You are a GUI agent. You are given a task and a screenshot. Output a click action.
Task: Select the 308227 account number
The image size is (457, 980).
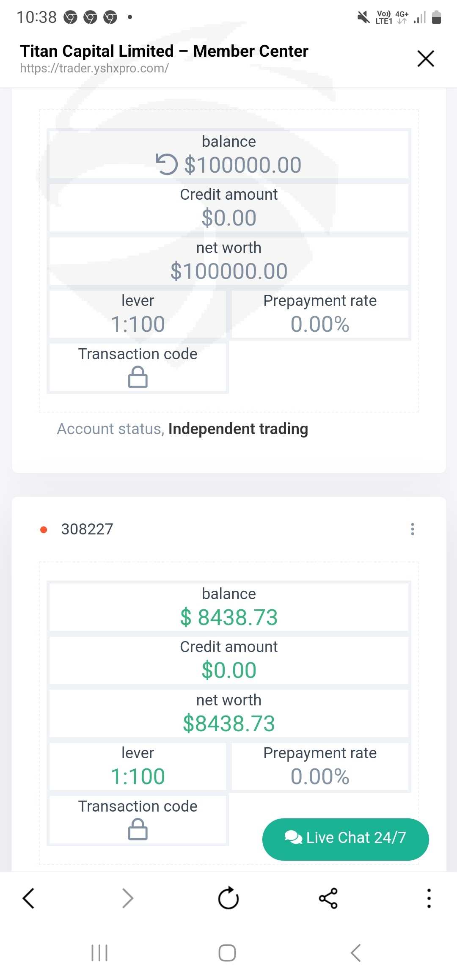[87, 529]
